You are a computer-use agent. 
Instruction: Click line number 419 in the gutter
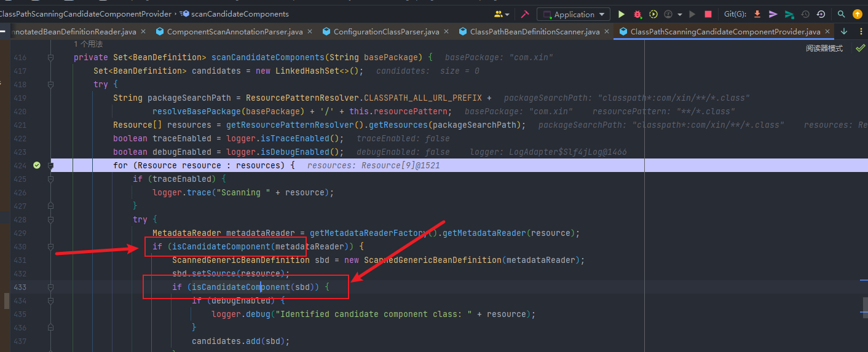(x=20, y=98)
